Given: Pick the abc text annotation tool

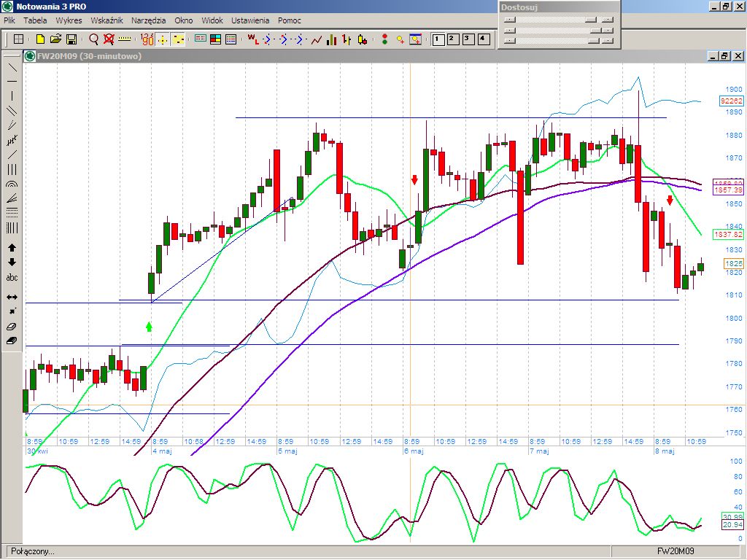Looking at the screenshot, I should point(12,278).
